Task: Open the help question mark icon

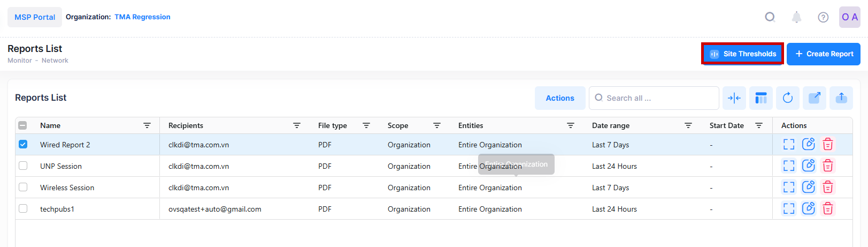Action: 823,17
